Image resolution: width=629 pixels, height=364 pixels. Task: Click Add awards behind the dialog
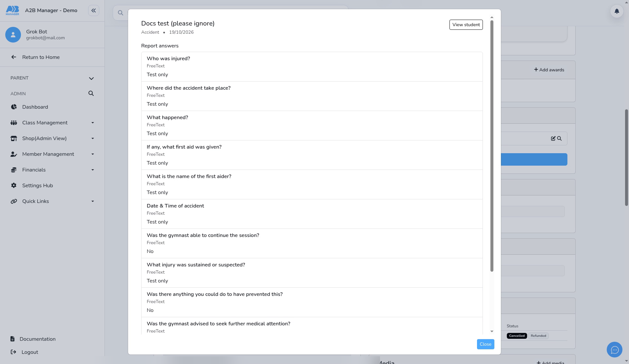pyautogui.click(x=549, y=70)
